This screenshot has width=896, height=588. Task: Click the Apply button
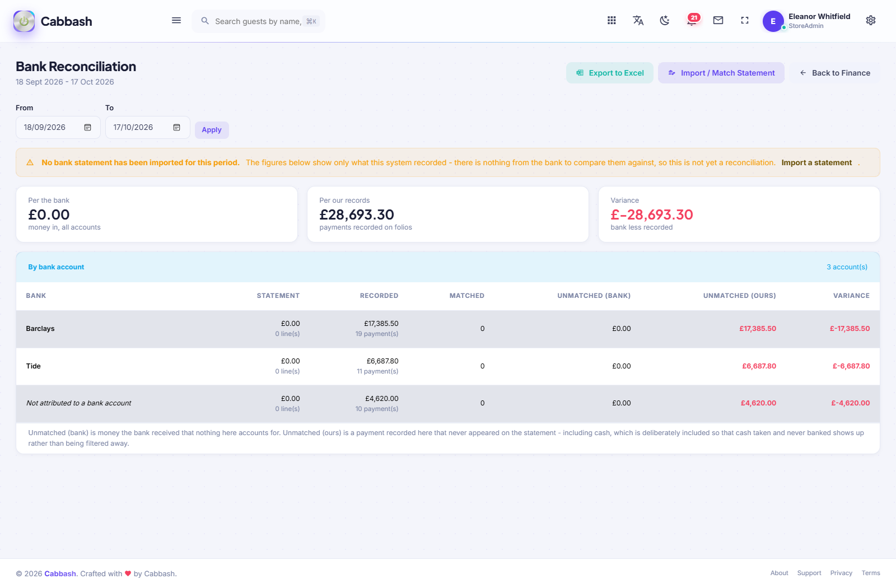tap(212, 130)
